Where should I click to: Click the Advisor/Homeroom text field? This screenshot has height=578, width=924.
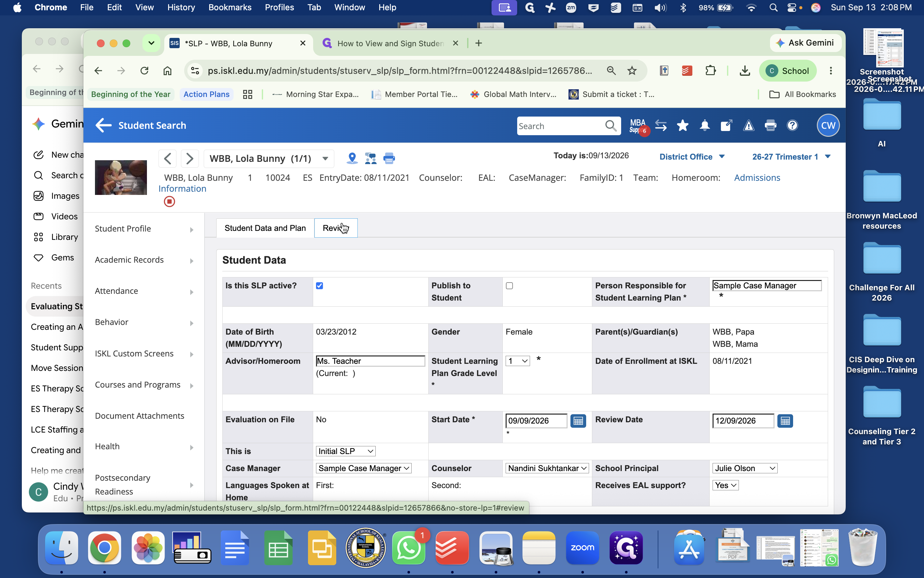coord(370,361)
